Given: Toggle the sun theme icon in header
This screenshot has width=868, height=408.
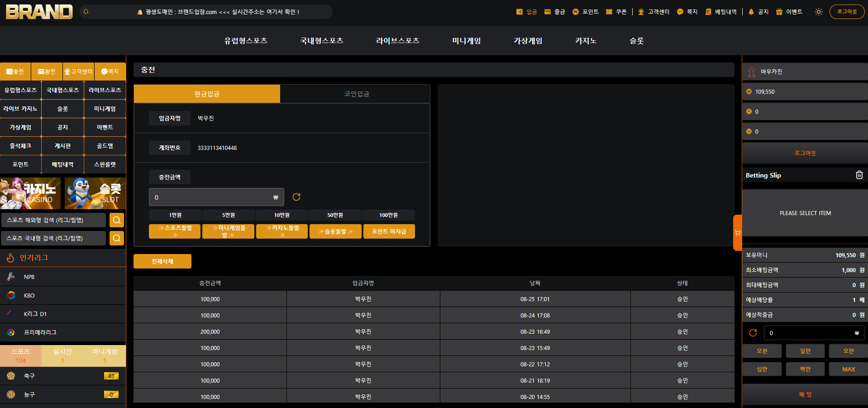Looking at the screenshot, I should point(818,12).
